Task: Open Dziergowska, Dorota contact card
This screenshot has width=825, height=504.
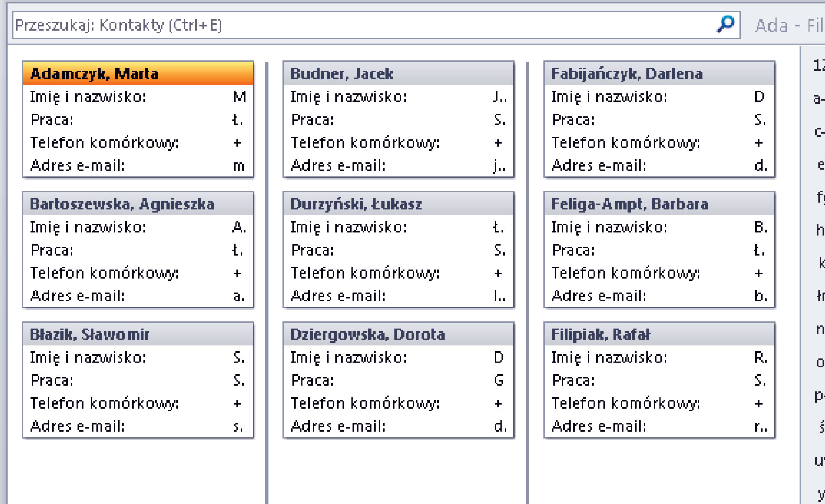Action: click(398, 334)
